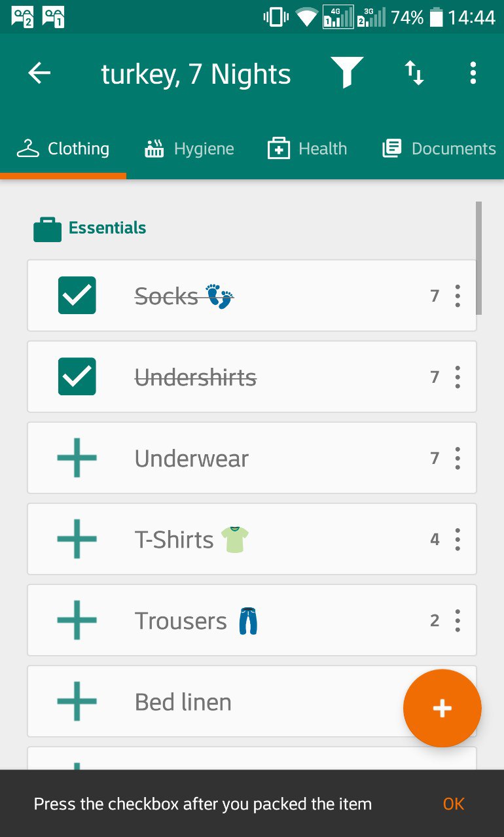Mark T-Shirts as packed with plus icon
Viewport: 504px width, 837px height.
pyautogui.click(x=77, y=539)
